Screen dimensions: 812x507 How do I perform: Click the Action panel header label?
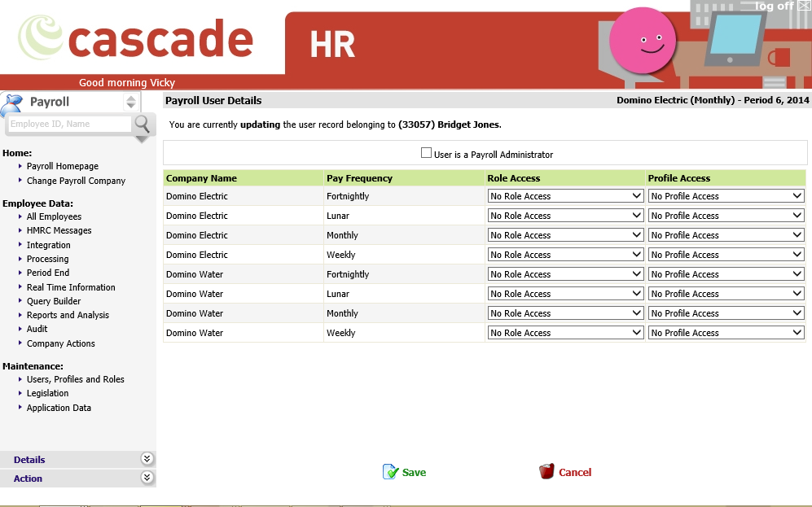(28, 479)
